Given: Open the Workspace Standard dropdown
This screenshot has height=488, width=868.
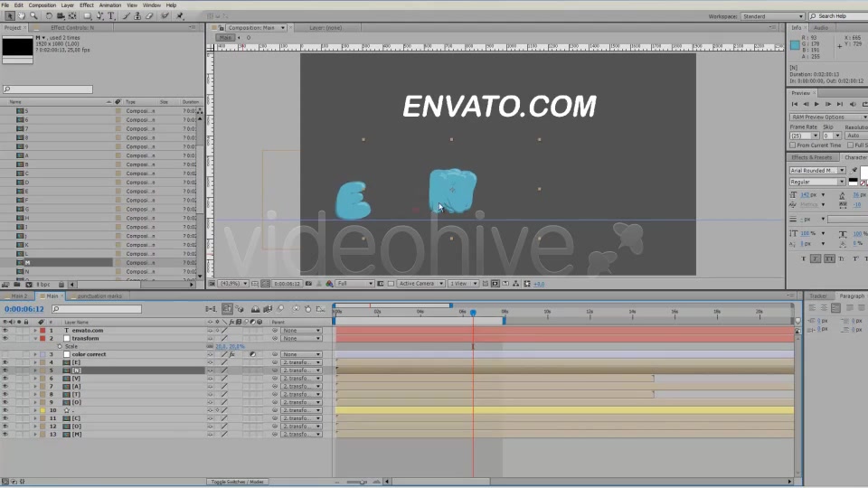Looking at the screenshot, I should [x=772, y=16].
